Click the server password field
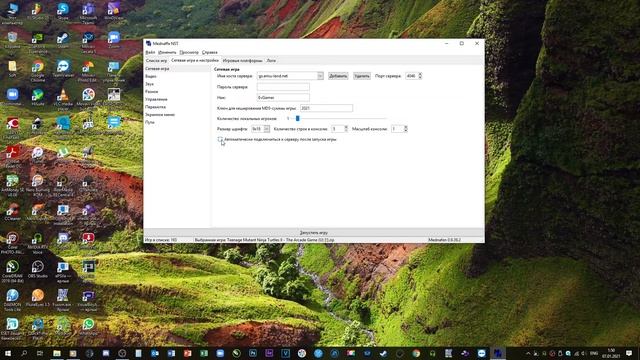Screen dimensions: 640x360 click(x=283, y=87)
